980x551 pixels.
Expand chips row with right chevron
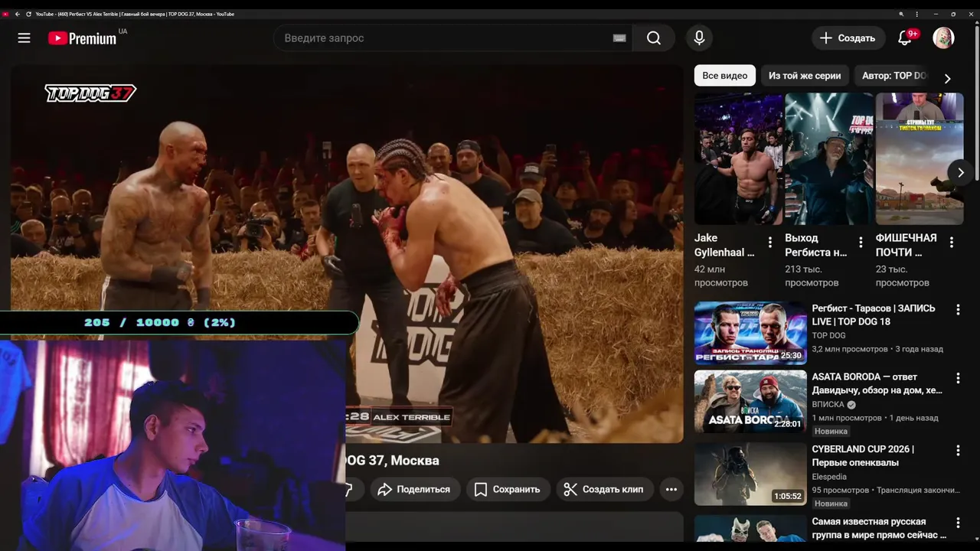click(947, 78)
